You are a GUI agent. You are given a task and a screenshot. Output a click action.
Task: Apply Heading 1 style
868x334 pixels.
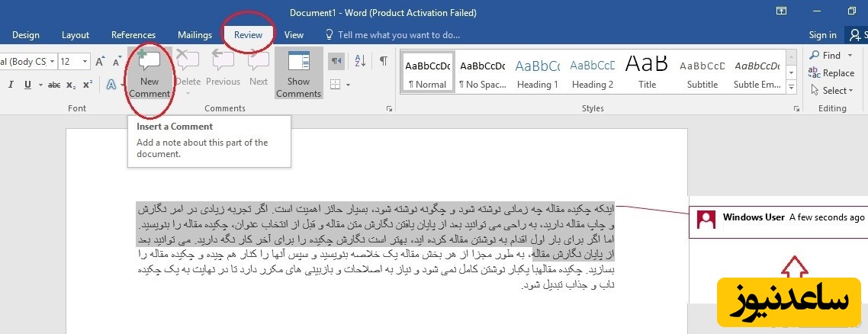(x=537, y=72)
